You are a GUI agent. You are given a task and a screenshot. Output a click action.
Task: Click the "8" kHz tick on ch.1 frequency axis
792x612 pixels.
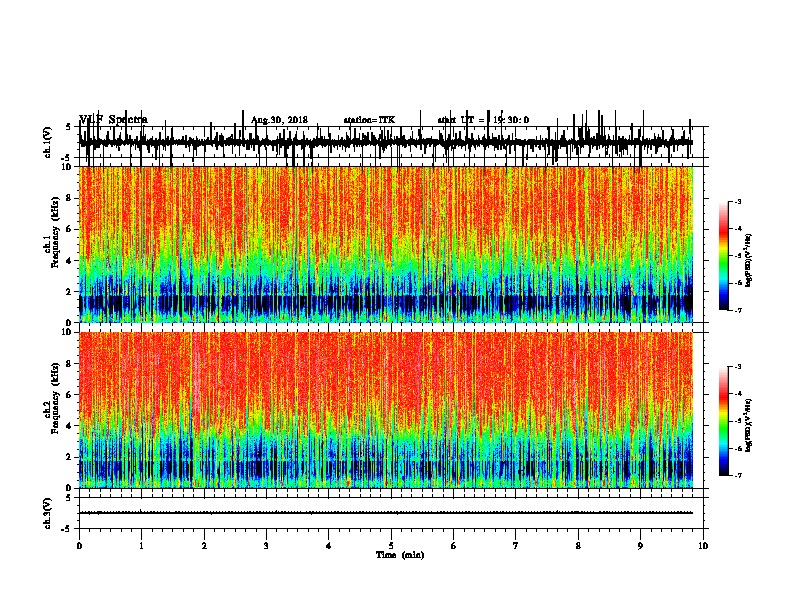[69, 198]
